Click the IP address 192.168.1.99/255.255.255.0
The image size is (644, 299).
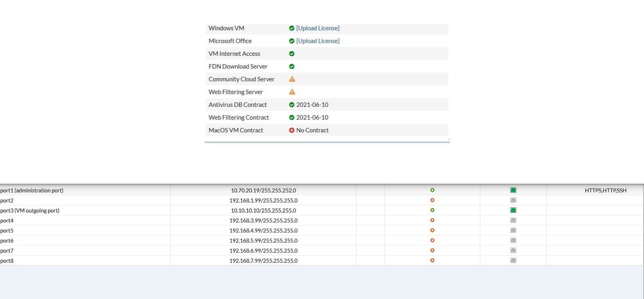click(x=263, y=201)
